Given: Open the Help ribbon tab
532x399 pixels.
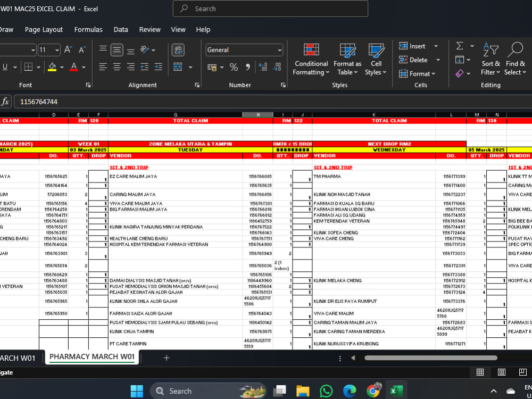Looking at the screenshot, I should coord(203,29).
